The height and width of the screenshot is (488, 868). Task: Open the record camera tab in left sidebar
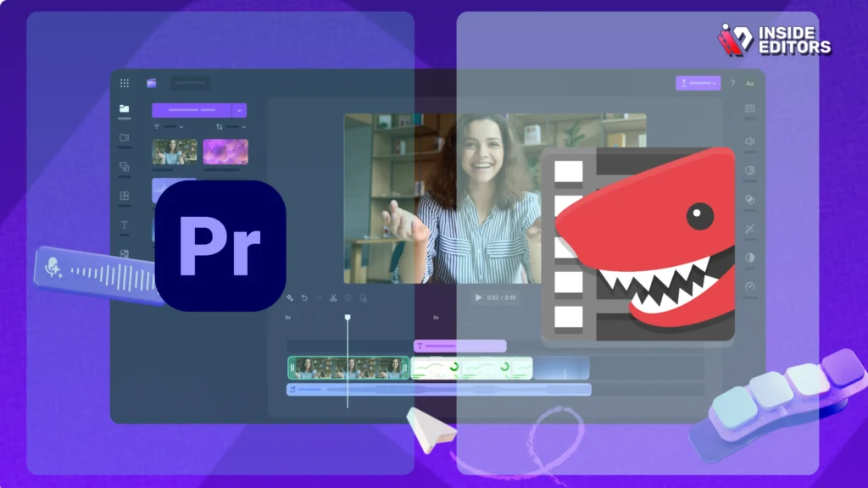click(x=125, y=137)
